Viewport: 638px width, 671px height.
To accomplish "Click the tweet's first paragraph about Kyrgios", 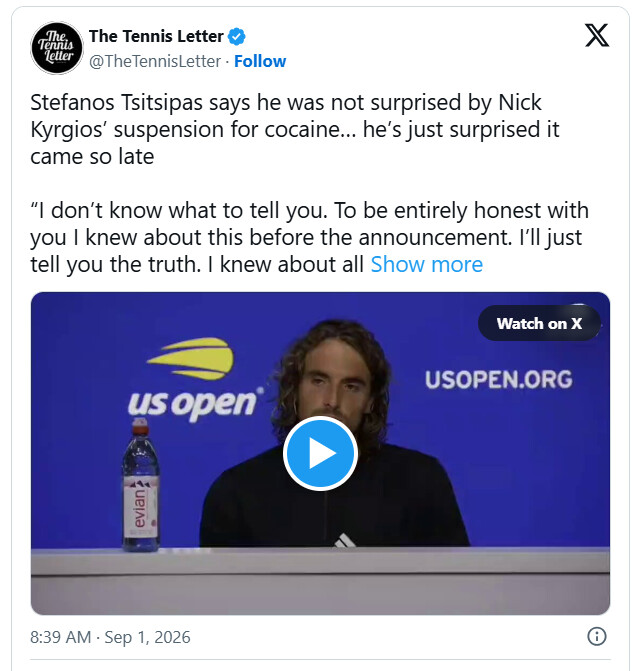I will [295, 129].
